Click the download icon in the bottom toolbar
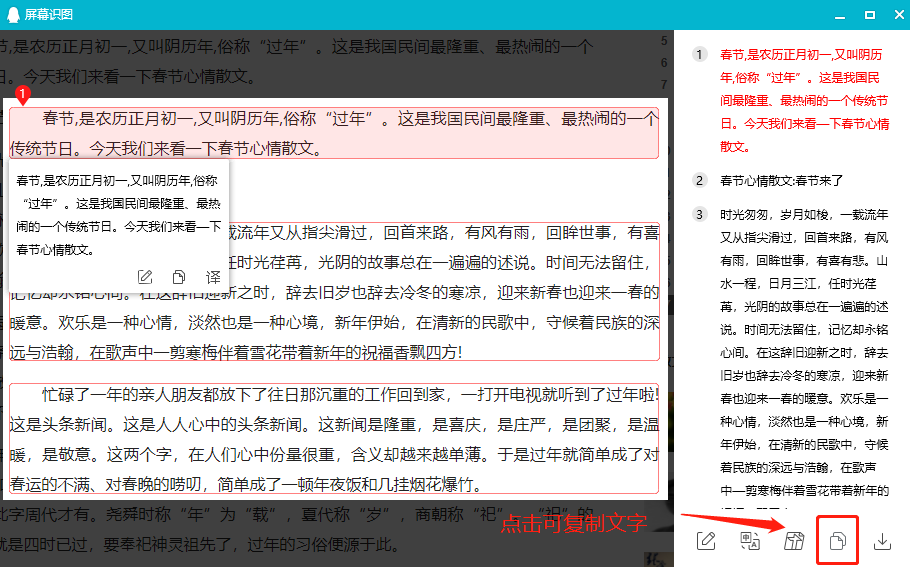The image size is (910, 567). point(882,541)
